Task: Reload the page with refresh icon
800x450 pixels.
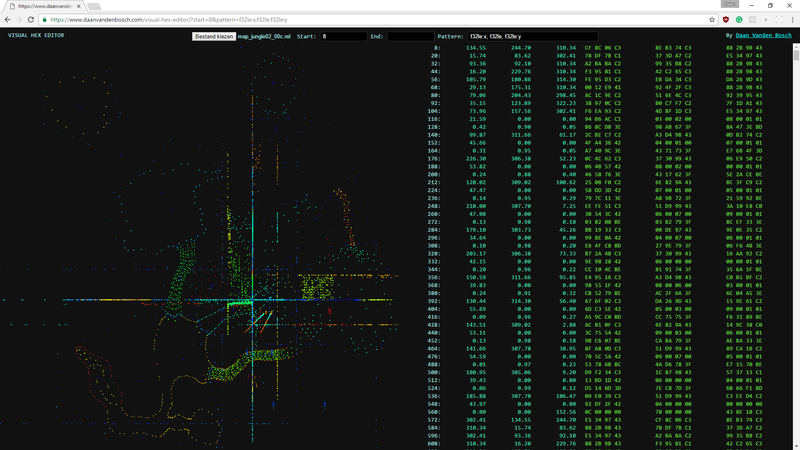Action: coord(31,19)
